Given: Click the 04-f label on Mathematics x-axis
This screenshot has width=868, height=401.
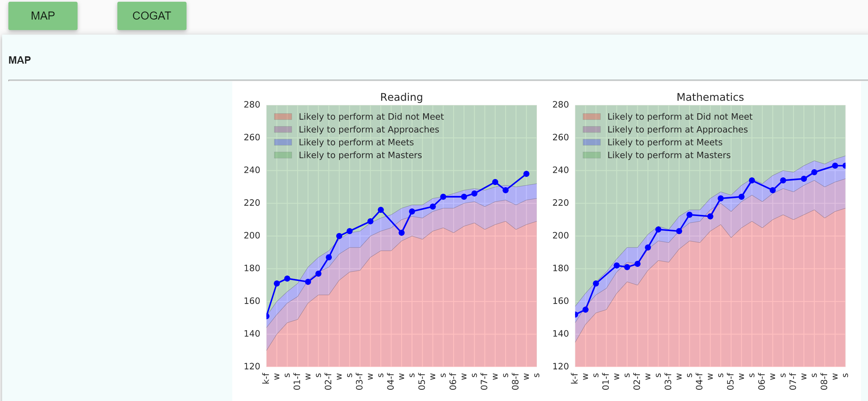Looking at the screenshot, I should pos(699,381).
